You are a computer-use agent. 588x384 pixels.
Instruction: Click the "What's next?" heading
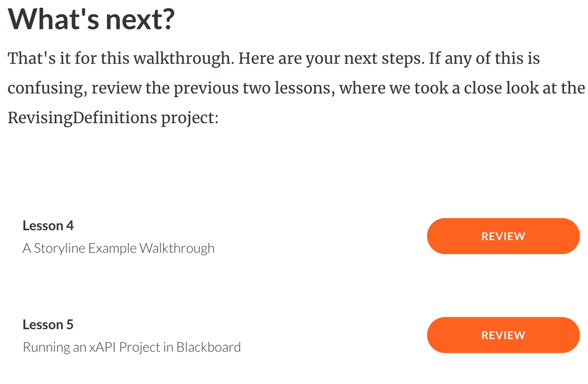tap(91, 19)
